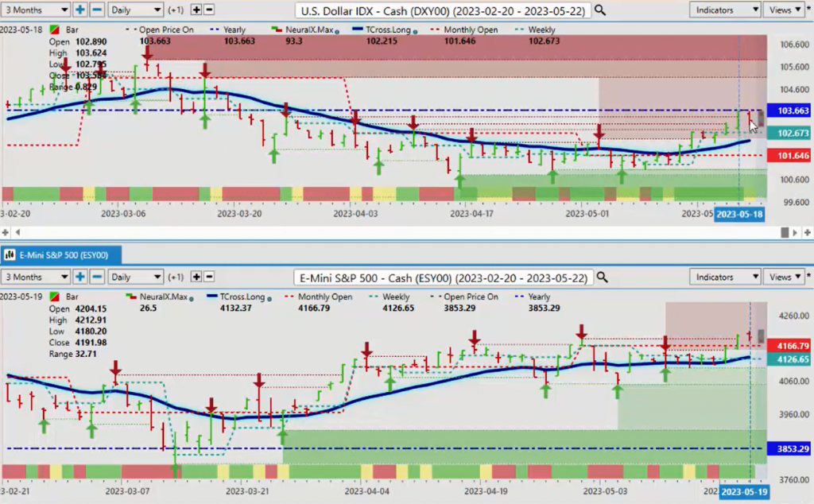This screenshot has width=814, height=504.
Task: Click the candlestick icon on the E-Mini S&P tab
Action: 10,255
